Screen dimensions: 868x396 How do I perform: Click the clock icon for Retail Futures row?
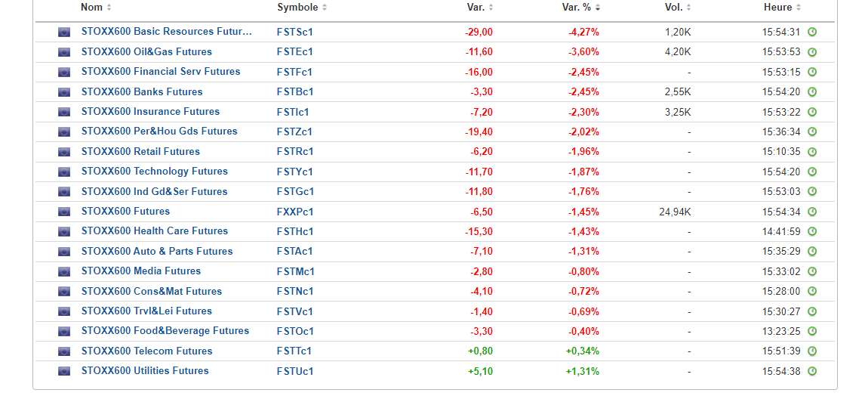[812, 152]
